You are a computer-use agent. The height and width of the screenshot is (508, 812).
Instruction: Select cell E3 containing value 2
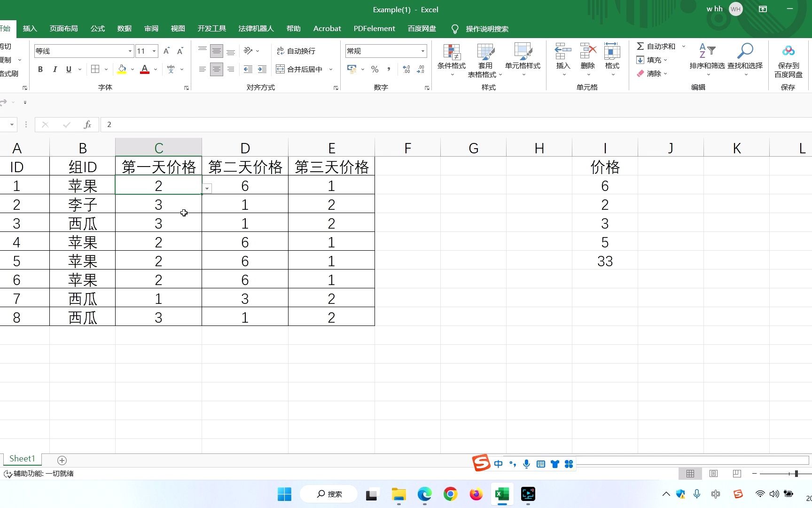331,204
